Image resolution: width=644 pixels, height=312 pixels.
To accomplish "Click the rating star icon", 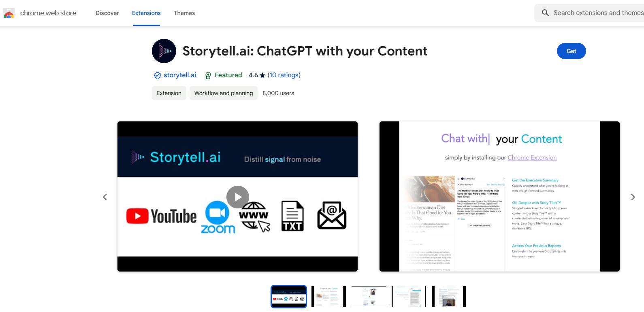I will 262,75.
